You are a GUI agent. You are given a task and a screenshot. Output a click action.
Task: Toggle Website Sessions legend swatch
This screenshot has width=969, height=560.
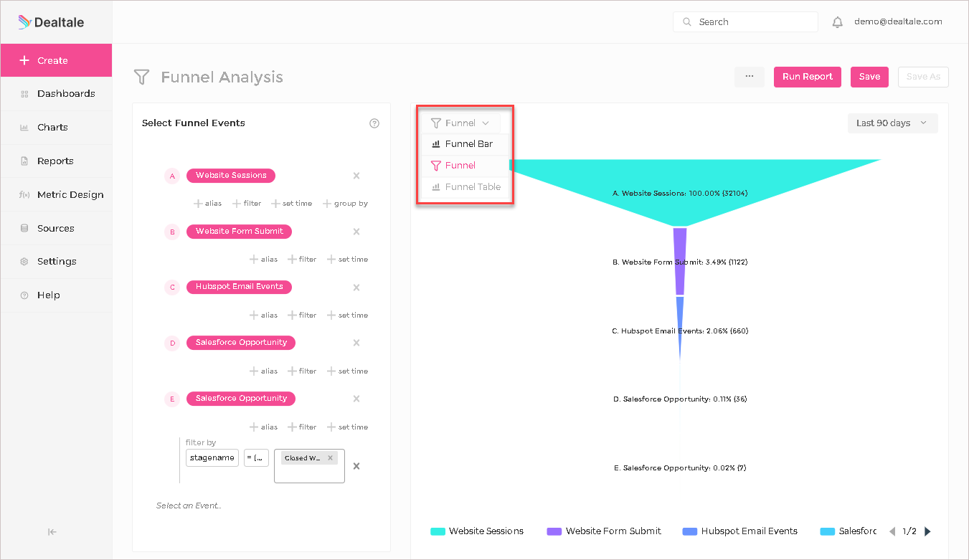(438, 531)
